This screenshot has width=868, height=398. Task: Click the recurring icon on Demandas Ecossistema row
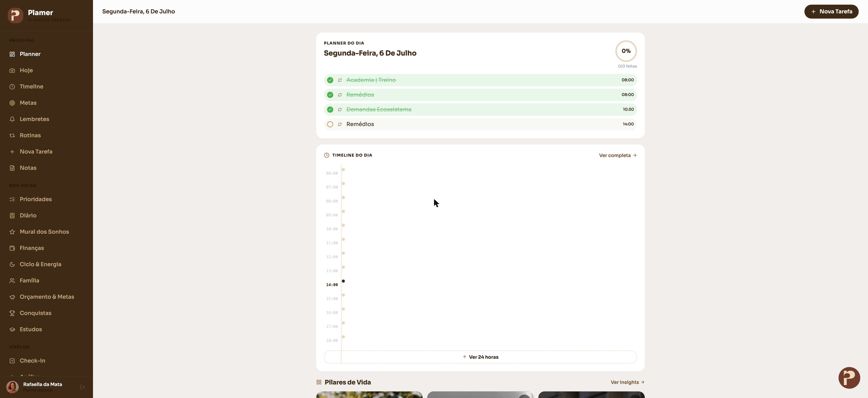340,109
